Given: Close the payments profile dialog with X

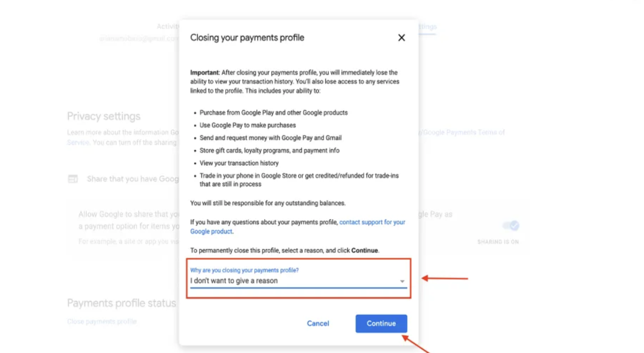Looking at the screenshot, I should pos(401,38).
